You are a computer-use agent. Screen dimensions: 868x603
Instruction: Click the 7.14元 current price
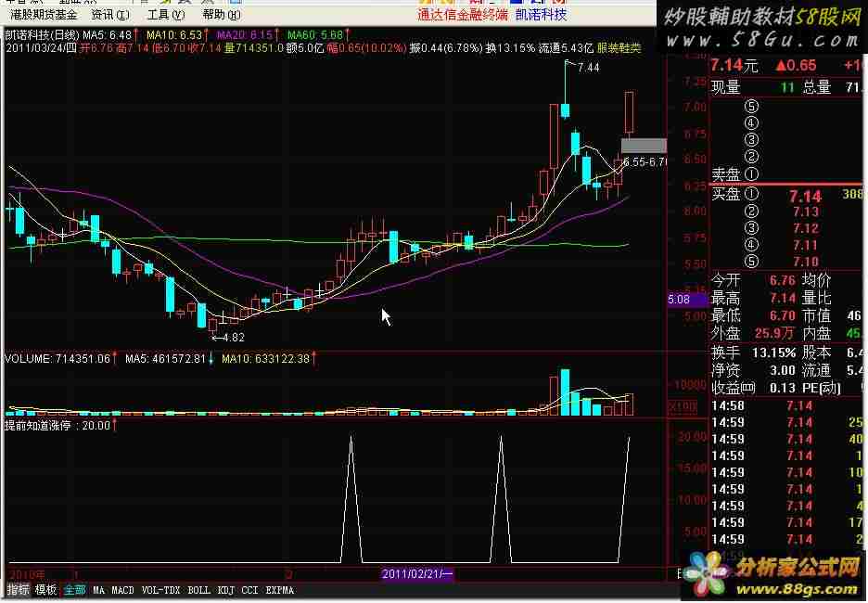coord(734,65)
